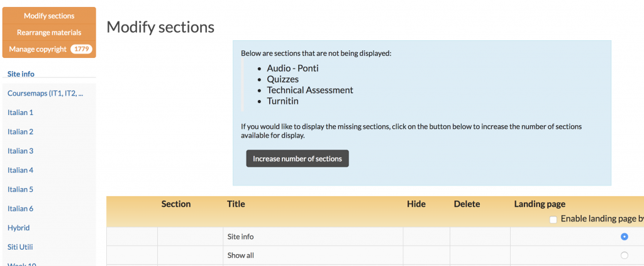Click the Modify sections page heading

[160, 27]
